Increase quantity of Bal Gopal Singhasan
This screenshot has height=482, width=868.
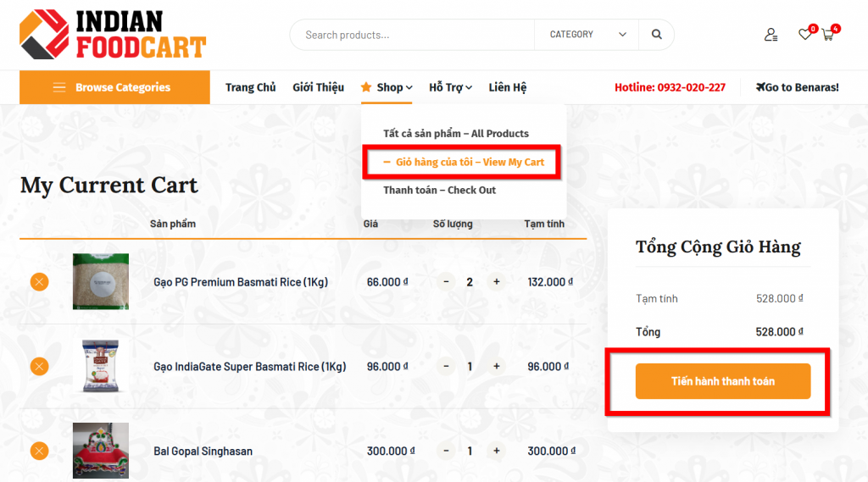tap(497, 451)
